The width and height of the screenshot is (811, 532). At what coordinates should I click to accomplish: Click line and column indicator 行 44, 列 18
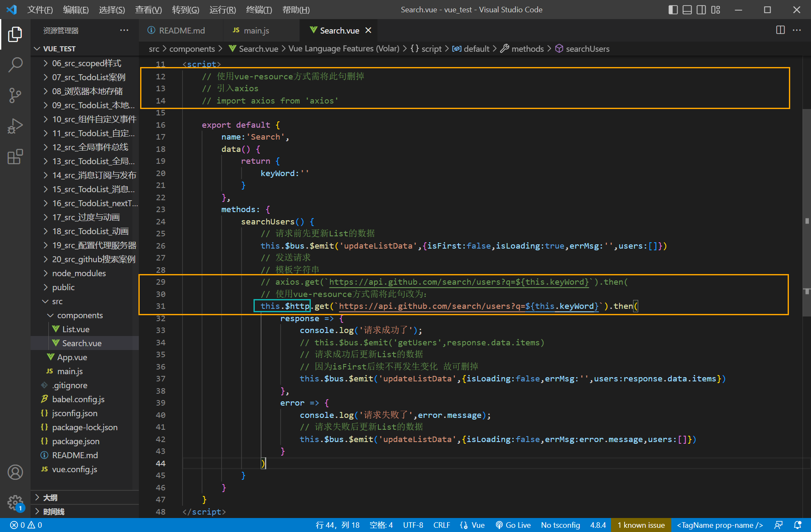[338, 525]
